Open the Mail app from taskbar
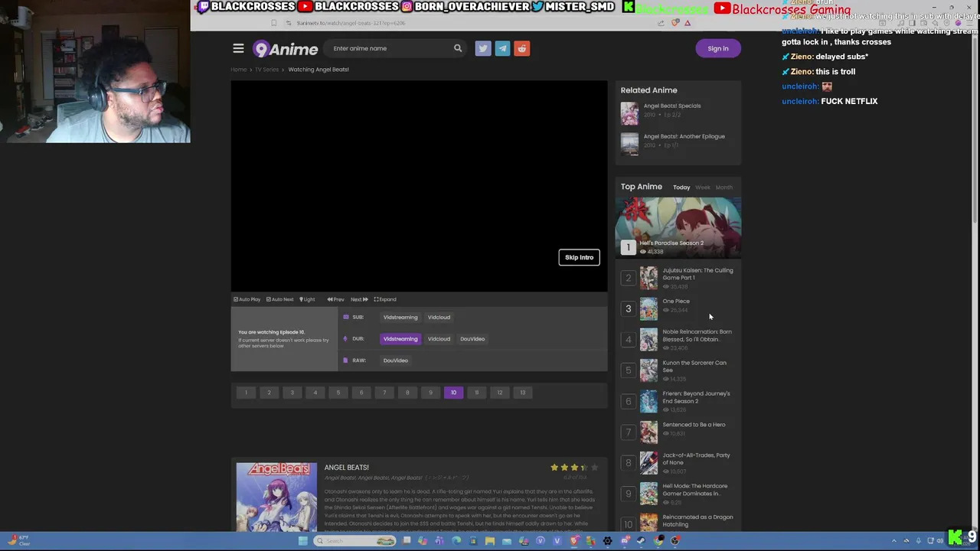 [506, 540]
